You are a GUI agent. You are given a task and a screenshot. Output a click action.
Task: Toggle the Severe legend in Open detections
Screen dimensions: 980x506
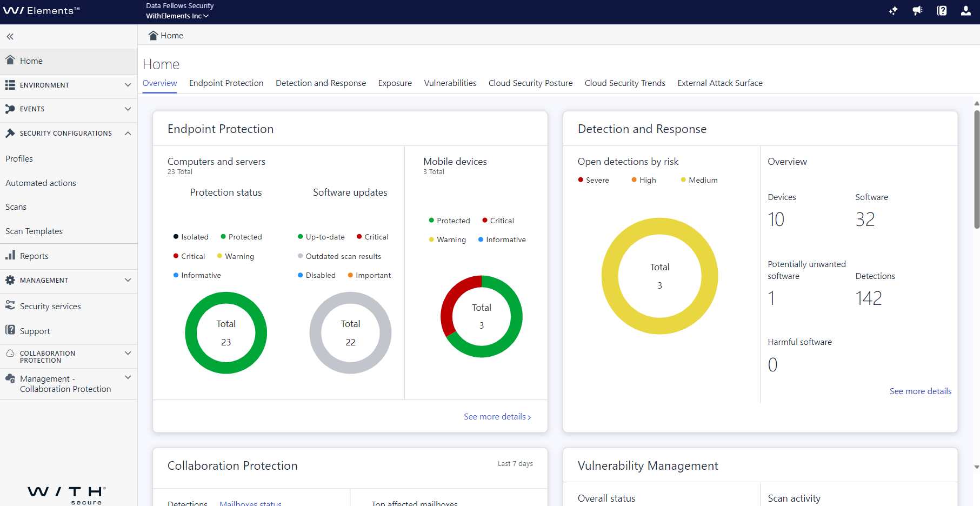point(594,180)
